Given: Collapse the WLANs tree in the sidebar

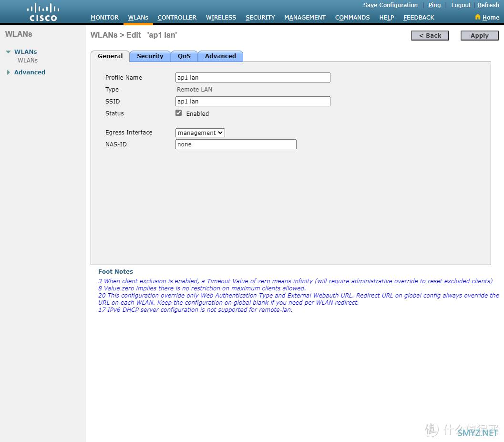Looking at the screenshot, I should (8, 51).
